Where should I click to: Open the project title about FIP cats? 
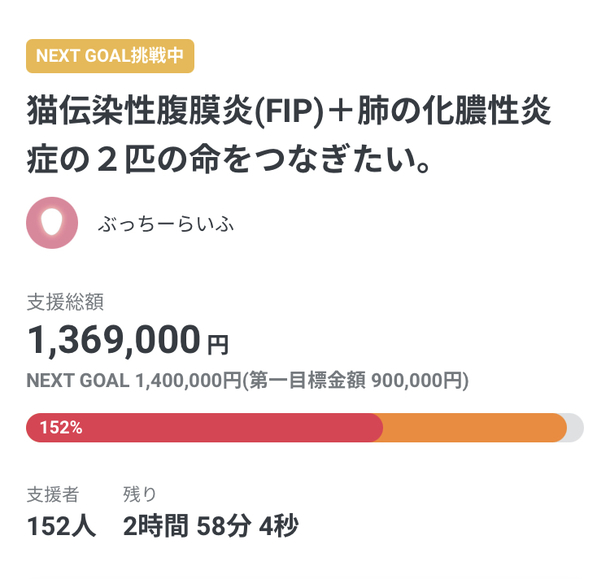(x=290, y=109)
